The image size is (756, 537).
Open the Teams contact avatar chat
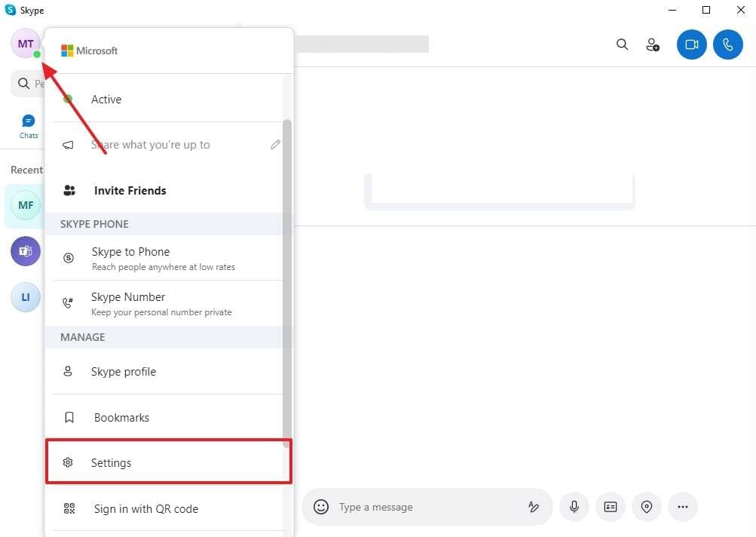[x=26, y=251]
